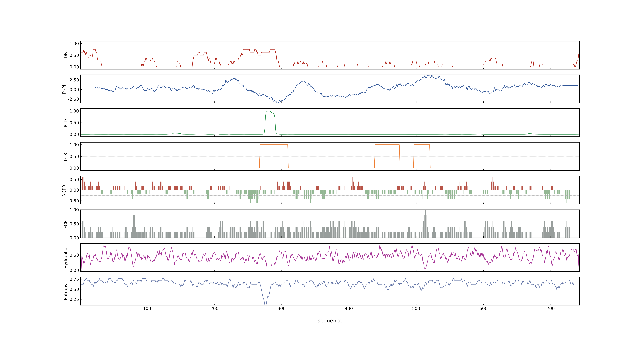Click the 1.00 tick of the PLD panel
The height and width of the screenshot is (343, 644).
(74, 111)
